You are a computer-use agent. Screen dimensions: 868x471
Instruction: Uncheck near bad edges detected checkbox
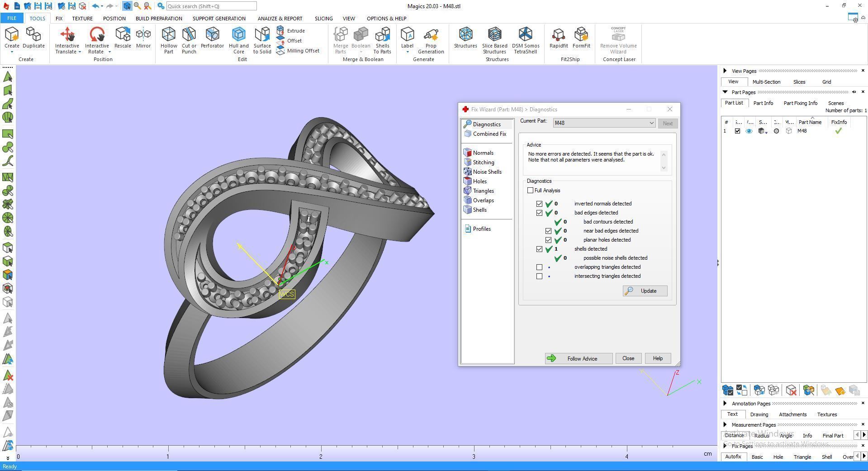pyautogui.click(x=548, y=231)
